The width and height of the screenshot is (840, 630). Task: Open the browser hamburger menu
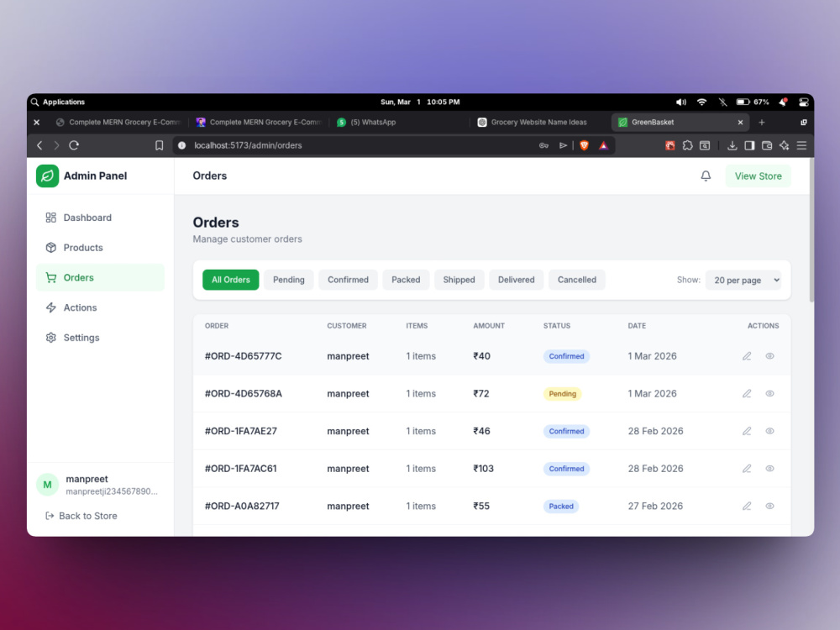(801, 145)
